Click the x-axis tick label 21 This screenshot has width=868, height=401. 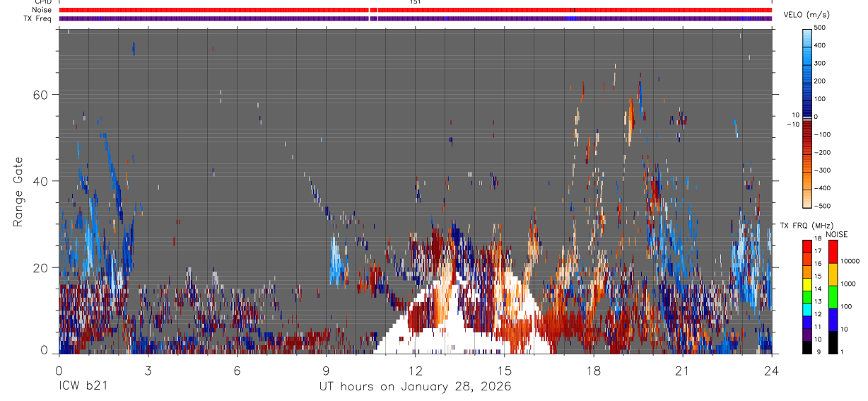[x=682, y=371]
